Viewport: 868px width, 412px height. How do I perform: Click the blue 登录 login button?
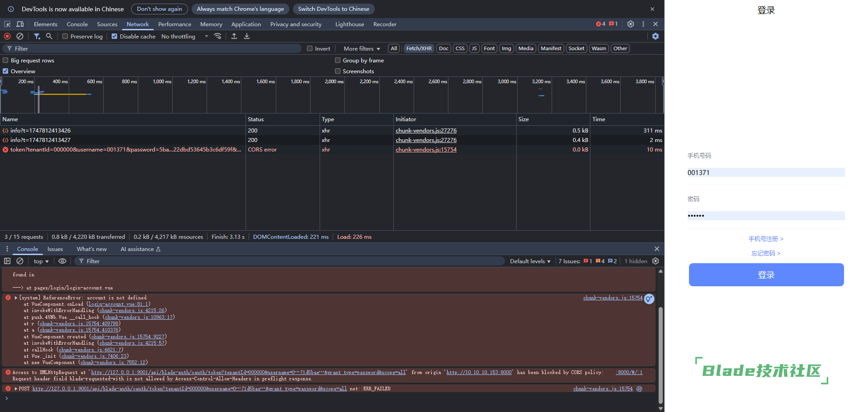766,275
